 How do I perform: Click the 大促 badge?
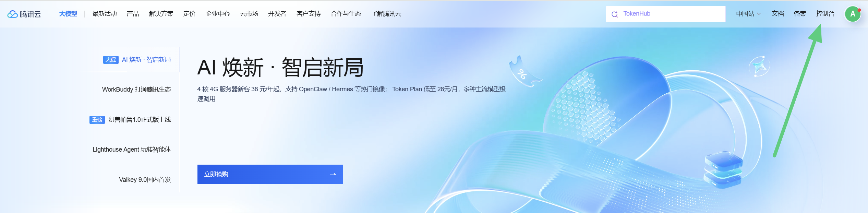pos(111,60)
